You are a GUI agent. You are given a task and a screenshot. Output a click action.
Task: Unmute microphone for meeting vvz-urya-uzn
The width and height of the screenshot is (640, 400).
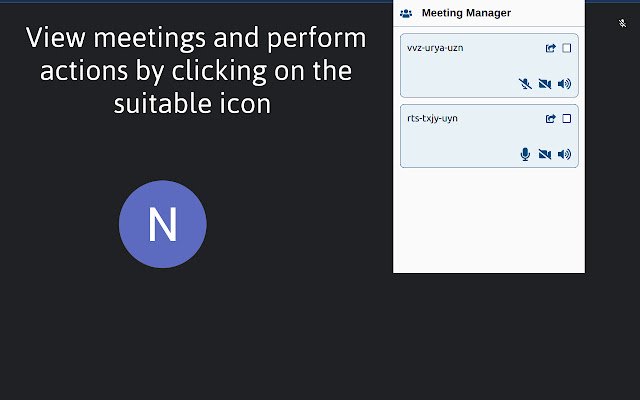pos(525,84)
